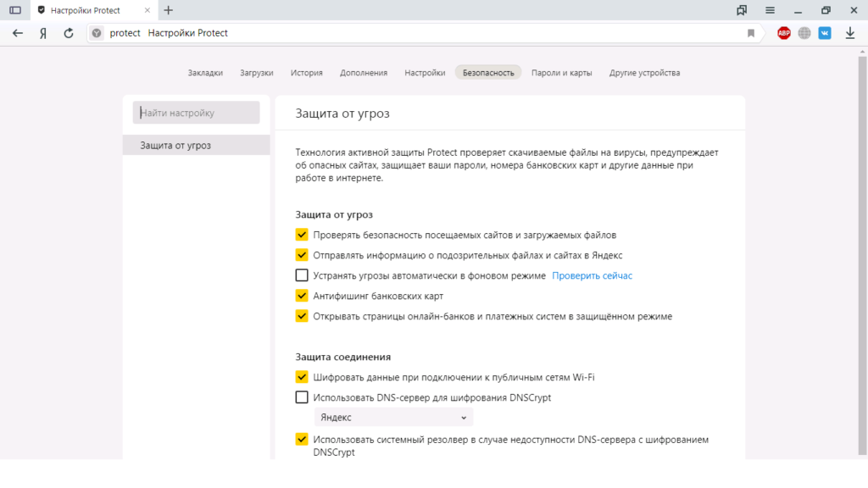Open the side panel toggle icon

point(15,10)
